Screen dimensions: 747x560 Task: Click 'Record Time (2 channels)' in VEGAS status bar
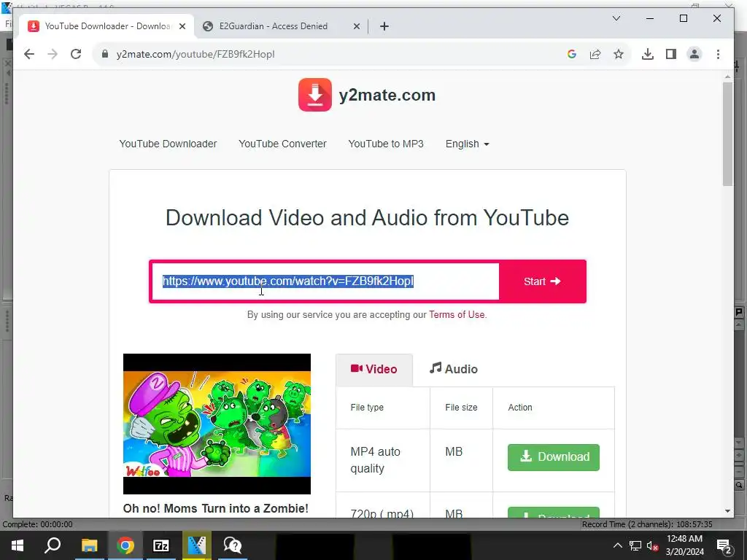coord(647,524)
